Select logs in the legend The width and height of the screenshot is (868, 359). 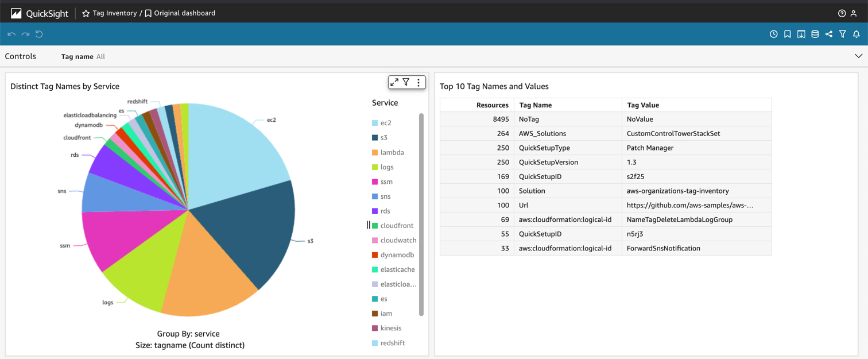(x=387, y=167)
